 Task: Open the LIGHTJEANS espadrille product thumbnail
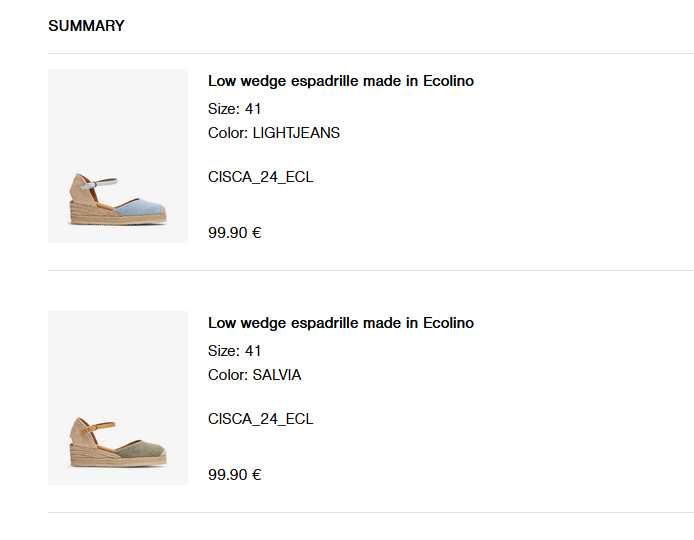118,156
